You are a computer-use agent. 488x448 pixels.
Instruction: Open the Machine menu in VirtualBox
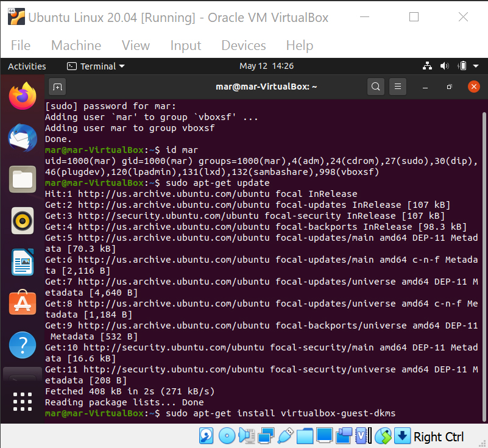coord(76,45)
